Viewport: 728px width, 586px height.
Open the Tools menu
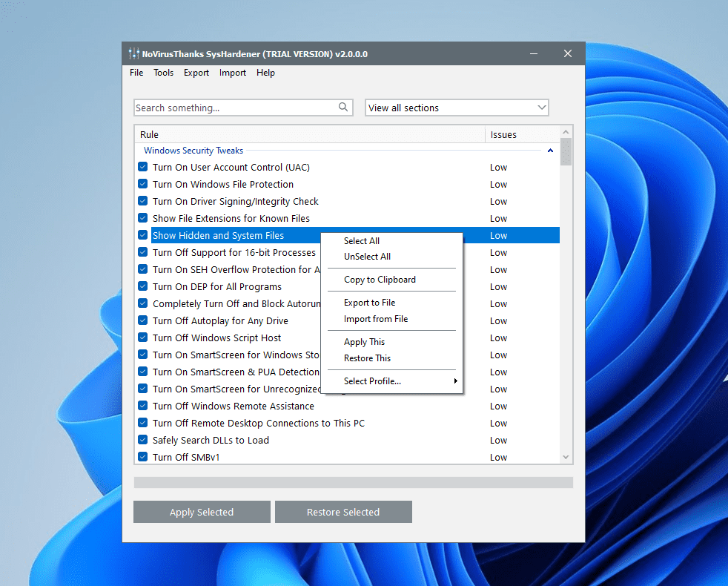[163, 73]
